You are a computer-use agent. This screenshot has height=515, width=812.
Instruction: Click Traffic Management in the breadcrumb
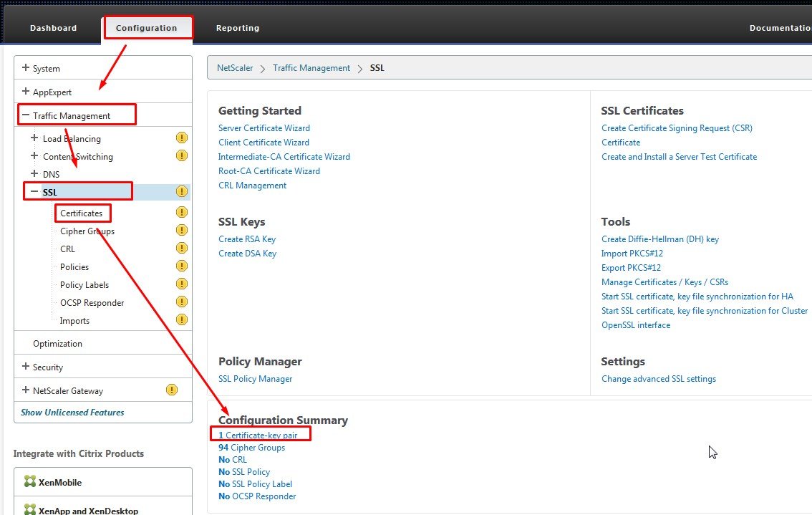[x=311, y=68]
